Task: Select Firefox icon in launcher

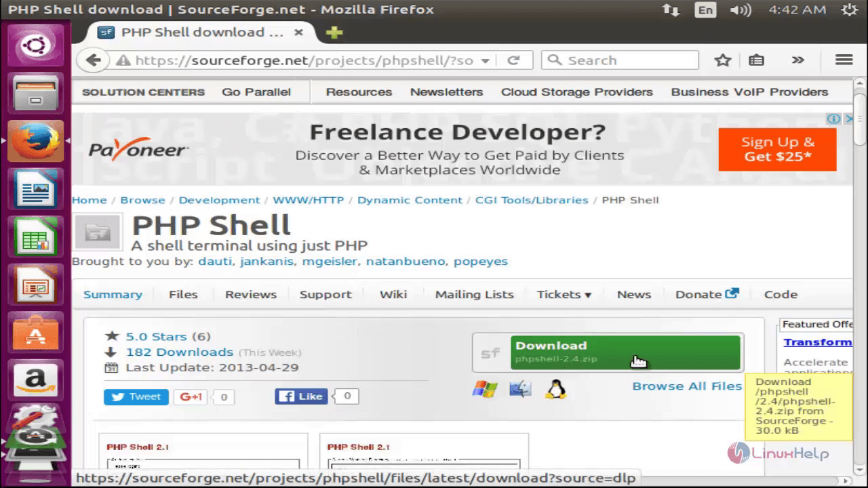Action: [35, 141]
